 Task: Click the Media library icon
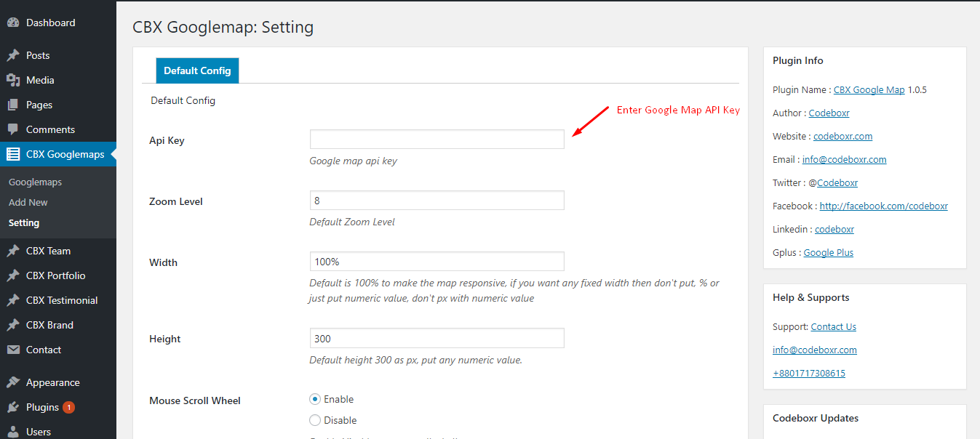13,80
